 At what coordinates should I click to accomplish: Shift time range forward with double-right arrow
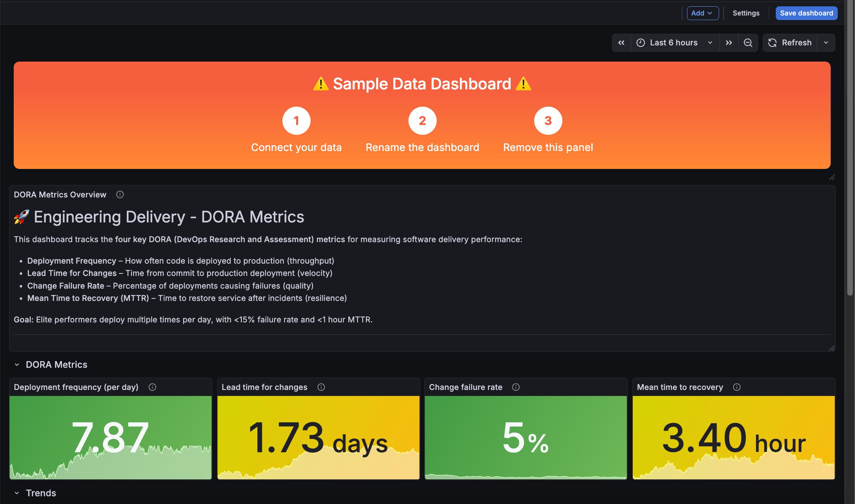click(729, 43)
